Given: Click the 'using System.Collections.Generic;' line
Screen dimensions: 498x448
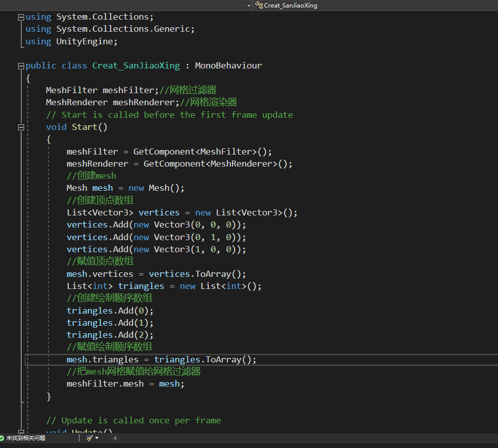Looking at the screenshot, I should click(110, 29).
